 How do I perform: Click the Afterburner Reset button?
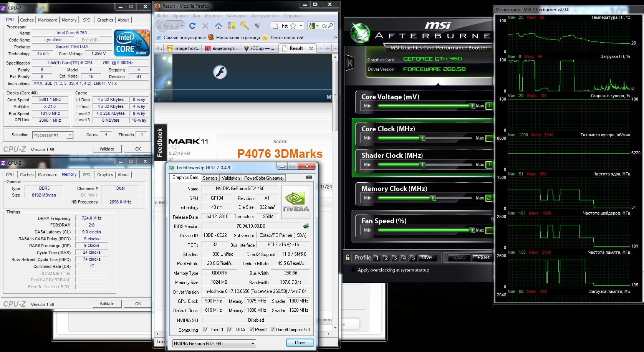pyautogui.click(x=482, y=258)
